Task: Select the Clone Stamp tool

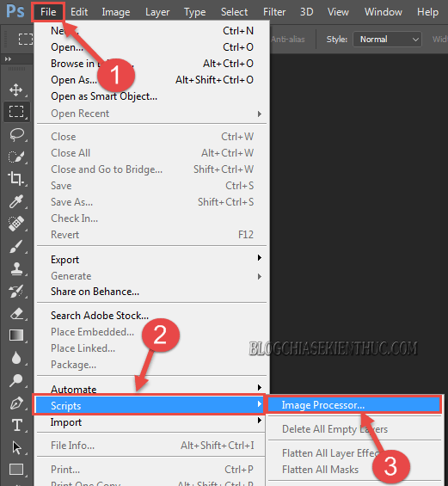Action: pos(16,268)
